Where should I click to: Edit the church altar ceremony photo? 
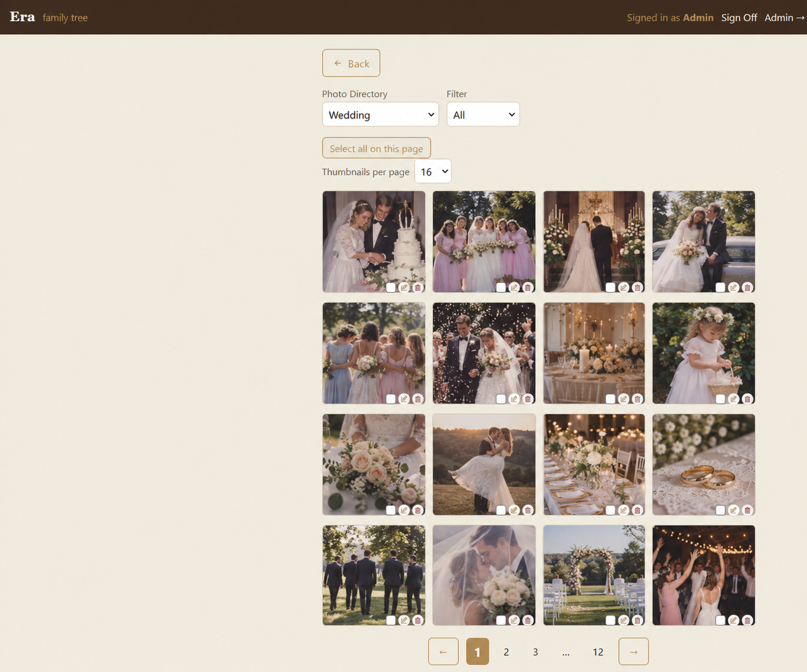624,288
